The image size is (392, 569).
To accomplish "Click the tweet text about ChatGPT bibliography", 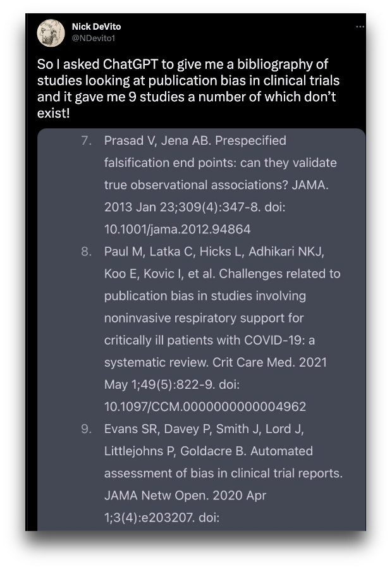I will pyautogui.click(x=183, y=89).
